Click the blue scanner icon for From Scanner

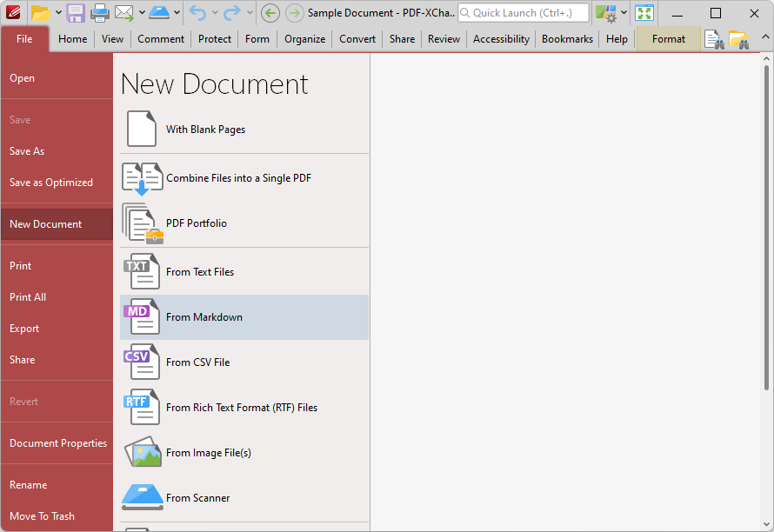[143, 497]
